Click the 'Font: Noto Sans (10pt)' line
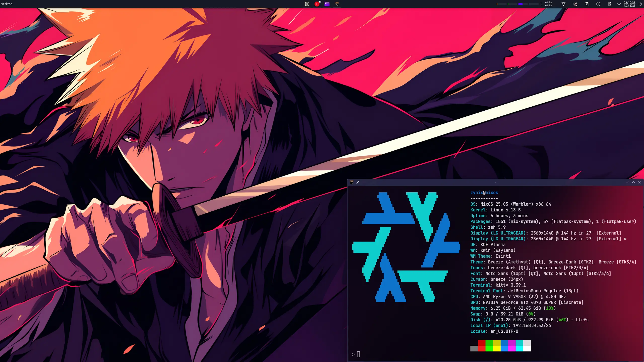The height and width of the screenshot is (362, 644). pos(541,274)
